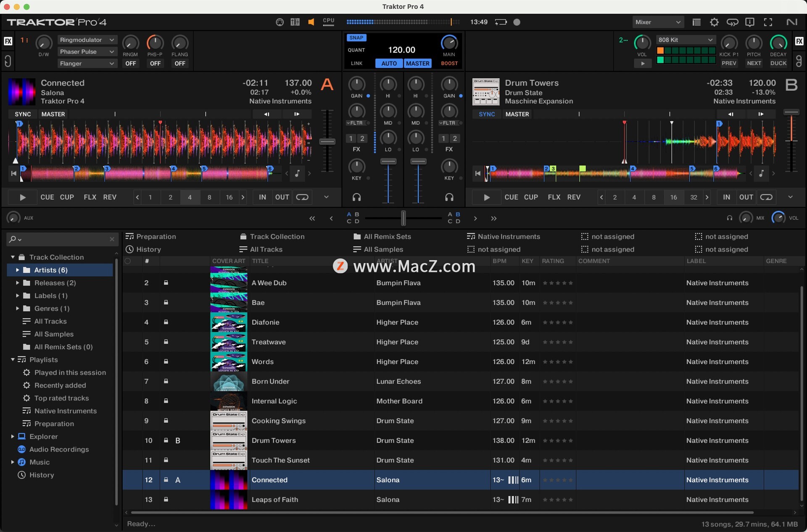Click DUCK in the pattern player
Image resolution: width=807 pixels, height=532 pixels.
coord(778,63)
